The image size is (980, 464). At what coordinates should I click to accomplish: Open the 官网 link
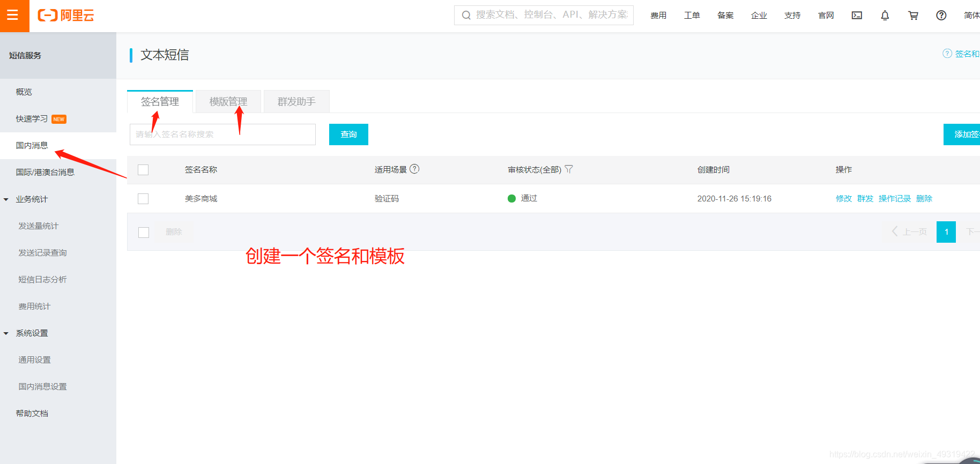tap(826, 16)
